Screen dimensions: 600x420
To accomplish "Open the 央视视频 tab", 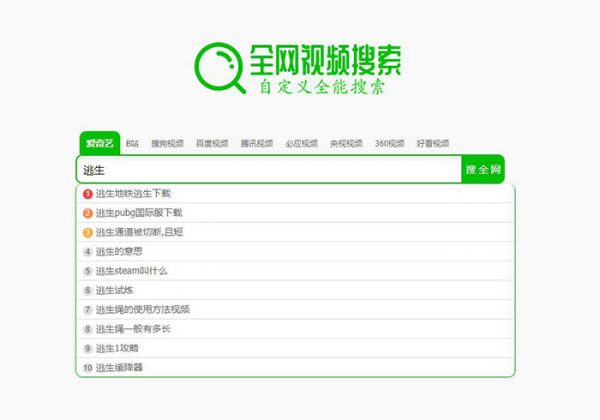I will coord(346,143).
